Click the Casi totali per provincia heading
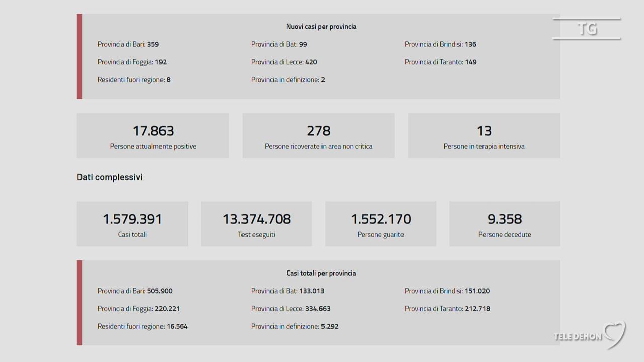644x362 pixels. 321,273
